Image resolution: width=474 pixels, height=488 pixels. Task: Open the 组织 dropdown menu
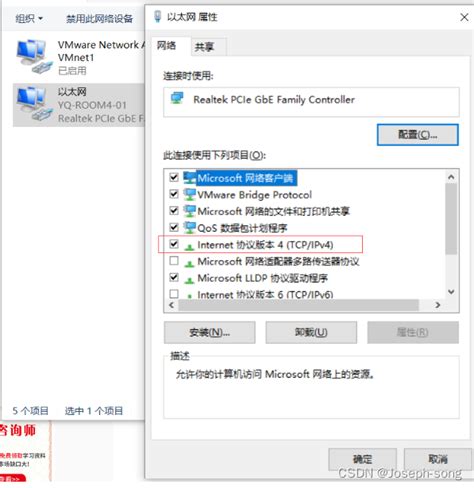tap(29, 18)
